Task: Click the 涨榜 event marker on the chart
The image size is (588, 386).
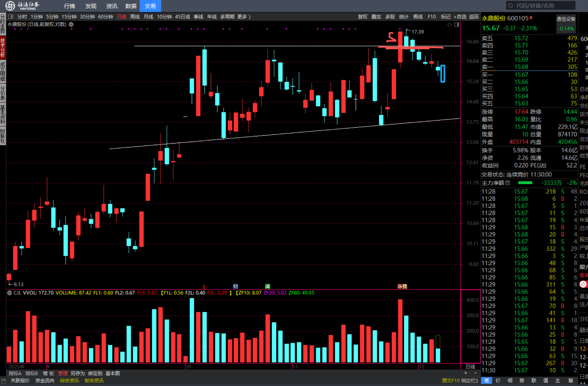Action: pyautogui.click(x=402, y=286)
